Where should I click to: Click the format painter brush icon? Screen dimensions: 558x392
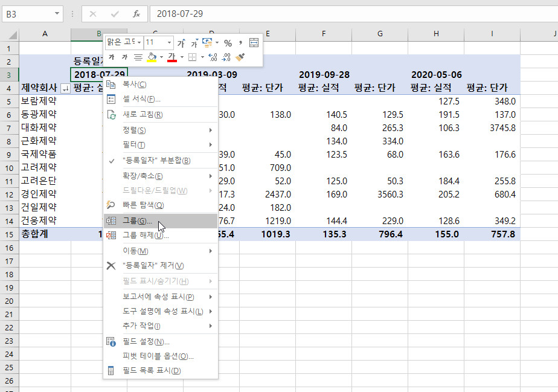point(240,57)
